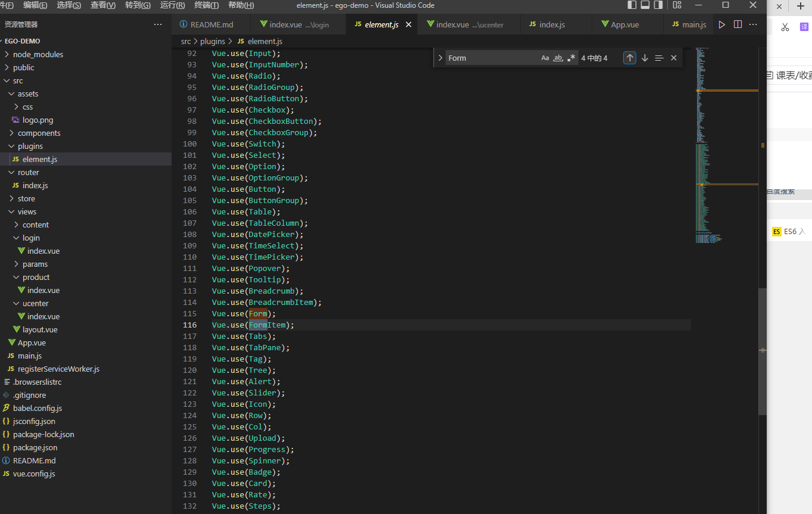Viewport: 812px width, 514px height.
Task: Open the 转到(G) menu
Action: pos(138,5)
